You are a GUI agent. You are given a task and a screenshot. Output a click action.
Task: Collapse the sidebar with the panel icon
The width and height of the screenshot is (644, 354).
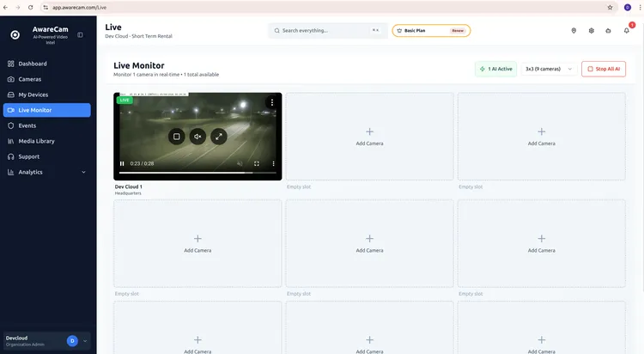tap(80, 35)
